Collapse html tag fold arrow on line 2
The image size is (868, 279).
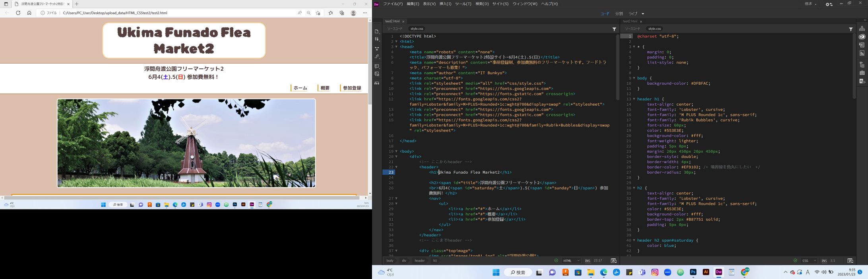coord(396,42)
